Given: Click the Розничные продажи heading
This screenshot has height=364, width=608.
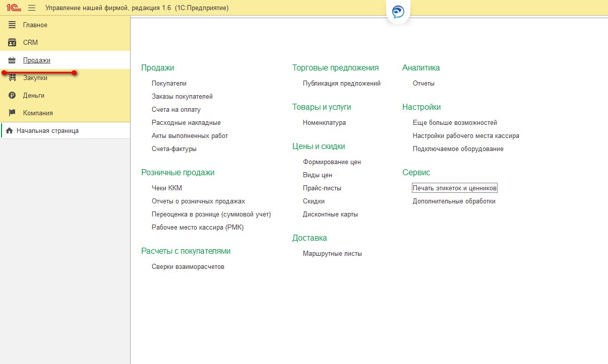Looking at the screenshot, I should coord(178,173).
